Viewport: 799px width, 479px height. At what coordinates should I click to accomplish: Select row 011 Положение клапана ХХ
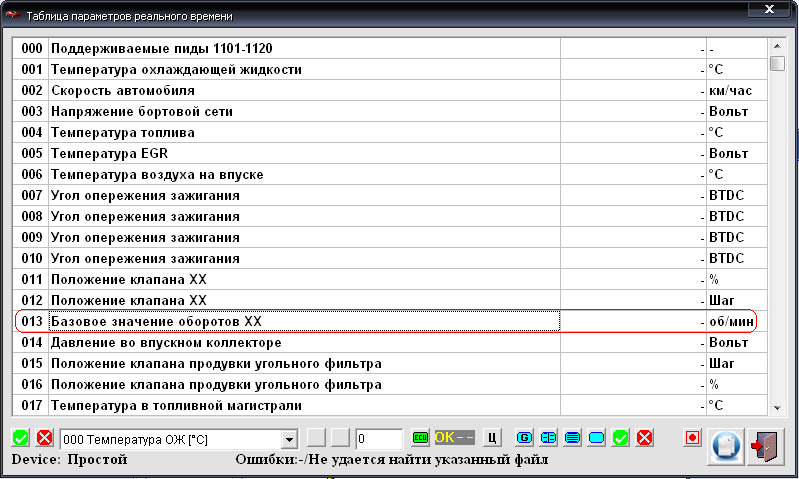(390, 279)
